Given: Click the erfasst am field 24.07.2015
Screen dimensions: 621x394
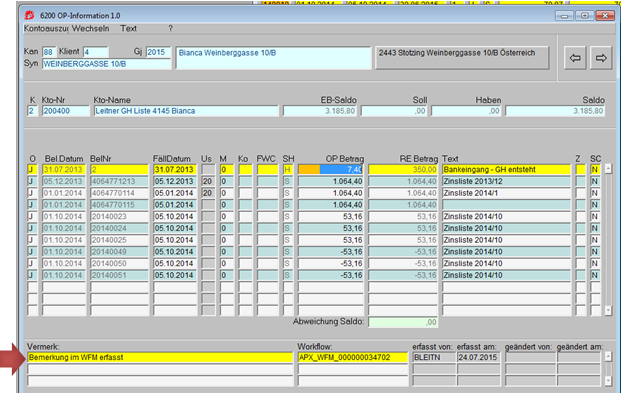Looking at the screenshot, I should coord(478,358).
